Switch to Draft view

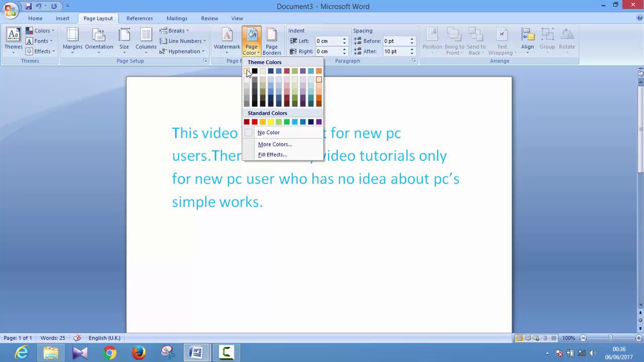coord(553,338)
